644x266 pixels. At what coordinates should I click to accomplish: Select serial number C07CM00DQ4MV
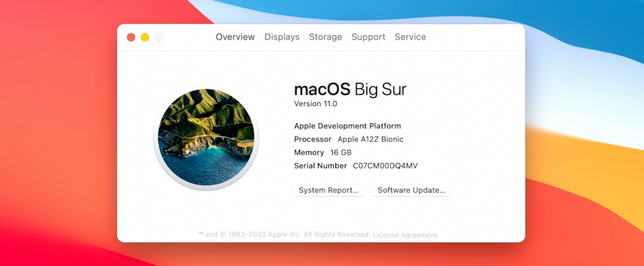385,166
